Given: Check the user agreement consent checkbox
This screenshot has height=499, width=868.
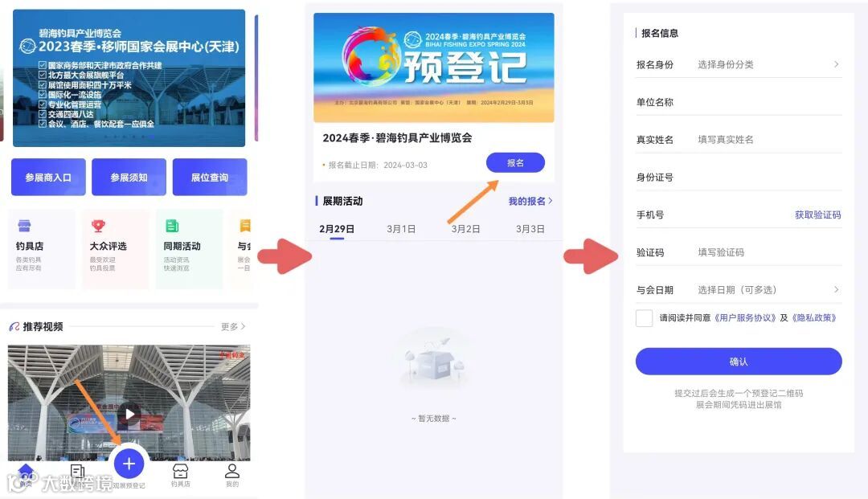Looking at the screenshot, I should [x=644, y=318].
